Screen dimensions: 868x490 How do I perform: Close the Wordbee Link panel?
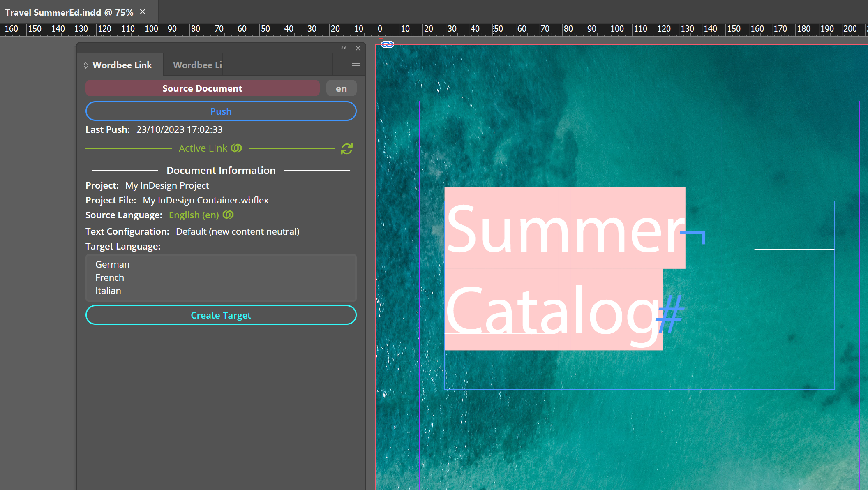[x=358, y=48]
